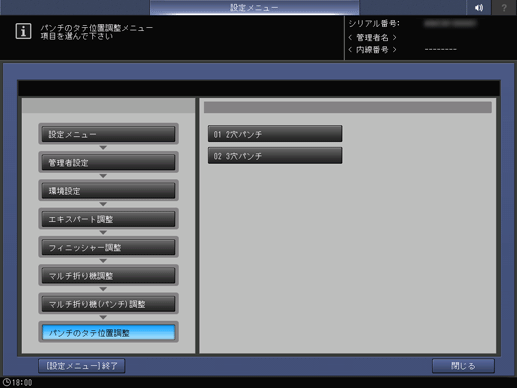Tap the 管理者名 label
Viewport: 517px width, 388px height.
click(x=372, y=37)
